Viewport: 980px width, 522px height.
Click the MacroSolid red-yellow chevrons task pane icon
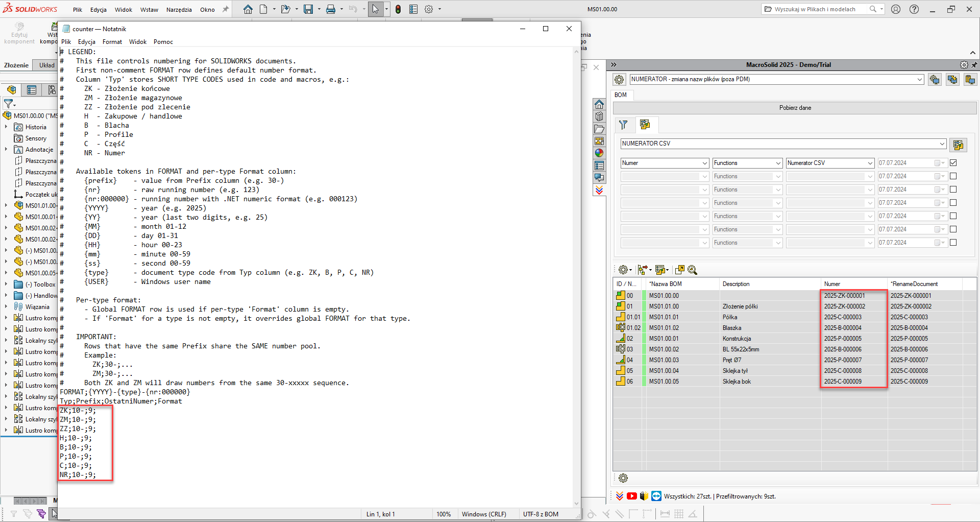coord(599,191)
